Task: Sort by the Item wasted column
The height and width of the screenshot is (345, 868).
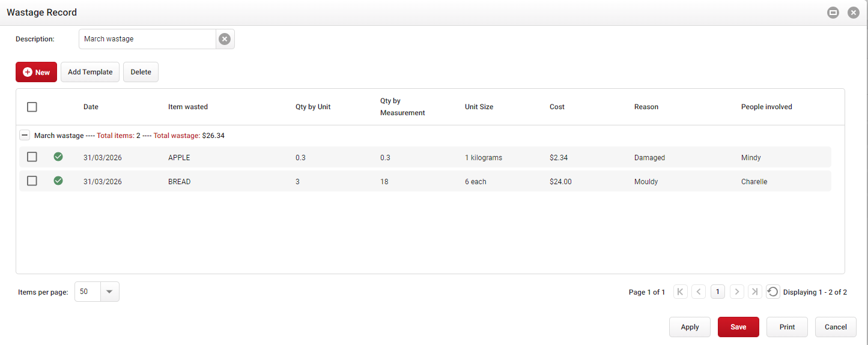Action: tap(187, 107)
